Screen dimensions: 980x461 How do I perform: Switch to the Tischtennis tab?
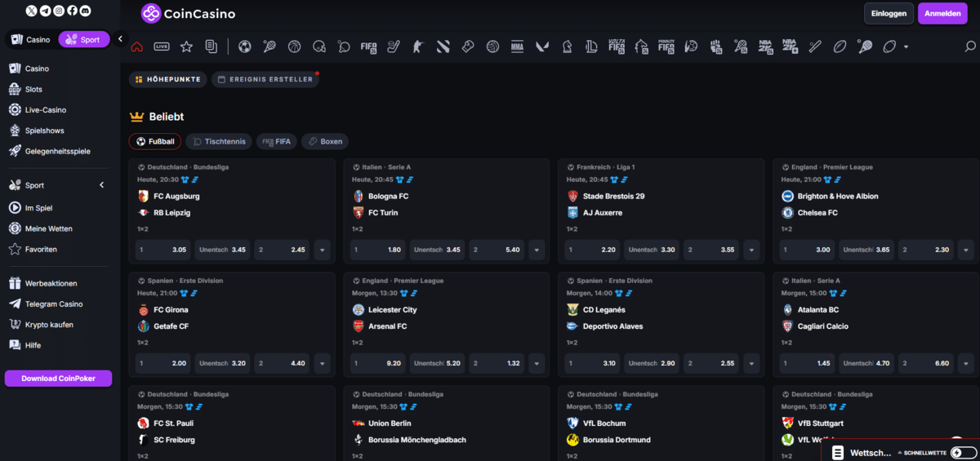[x=218, y=141]
